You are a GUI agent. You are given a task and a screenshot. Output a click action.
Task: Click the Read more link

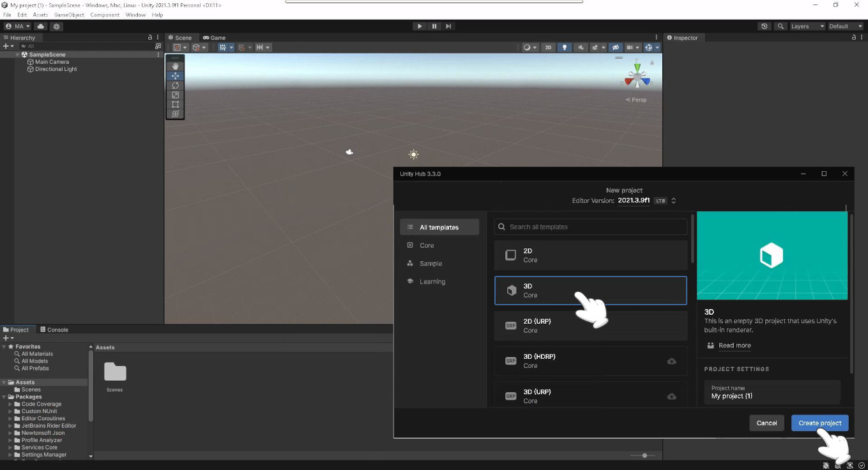pos(735,345)
